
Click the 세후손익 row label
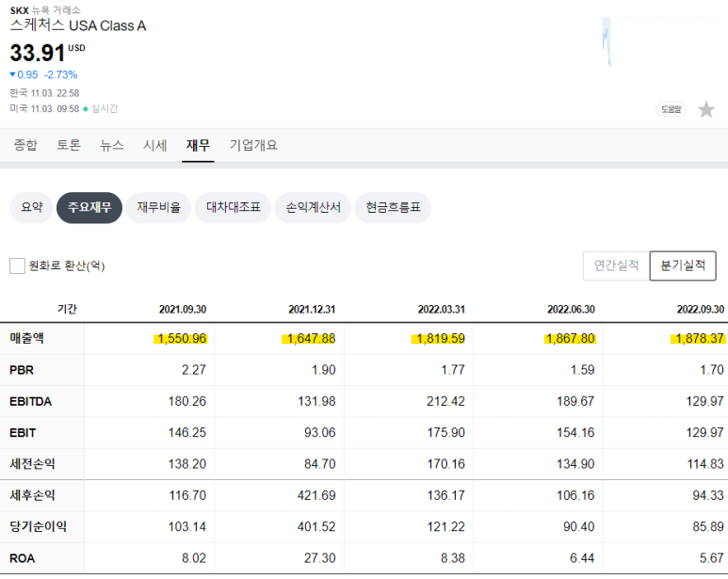pyautogui.click(x=33, y=495)
